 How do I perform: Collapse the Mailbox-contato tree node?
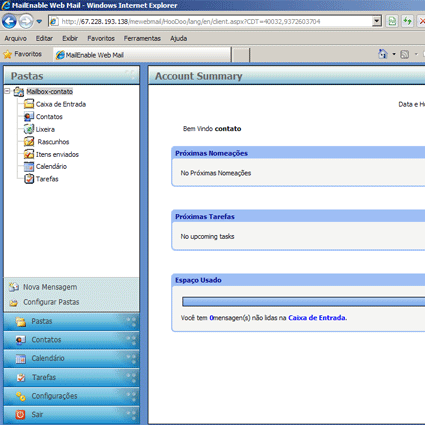click(7, 91)
